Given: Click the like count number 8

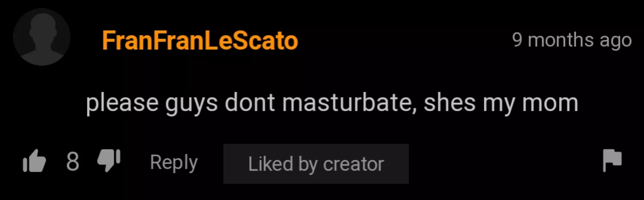Looking at the screenshot, I should 72,161.
